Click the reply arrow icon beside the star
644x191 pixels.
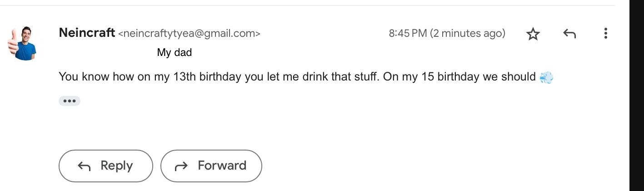(x=569, y=34)
